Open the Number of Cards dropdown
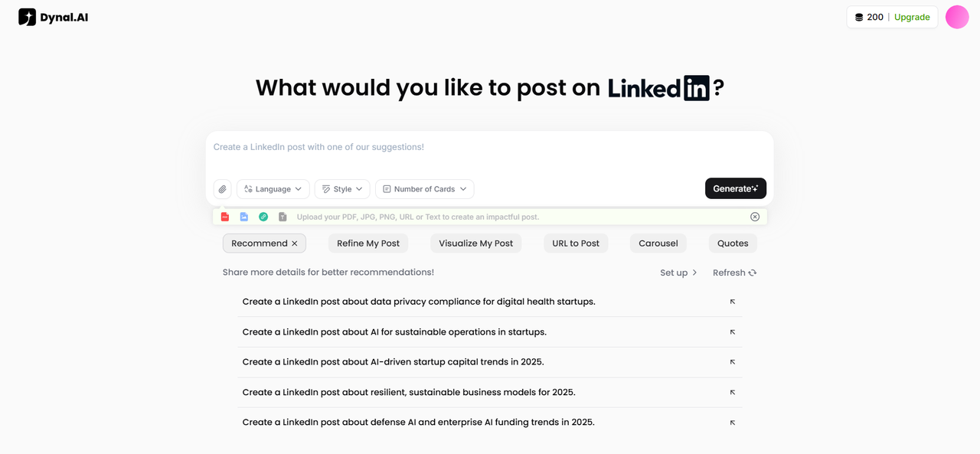The image size is (980, 454). (x=424, y=189)
